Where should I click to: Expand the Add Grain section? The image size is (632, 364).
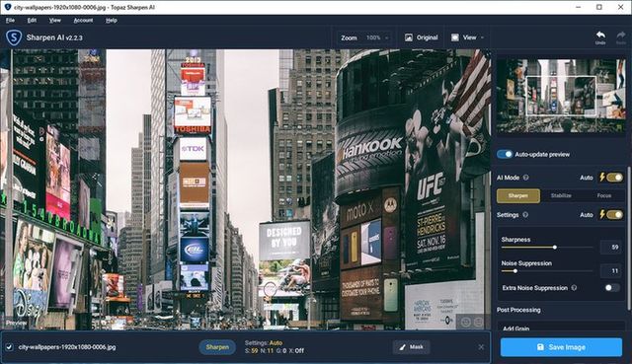[561, 327]
